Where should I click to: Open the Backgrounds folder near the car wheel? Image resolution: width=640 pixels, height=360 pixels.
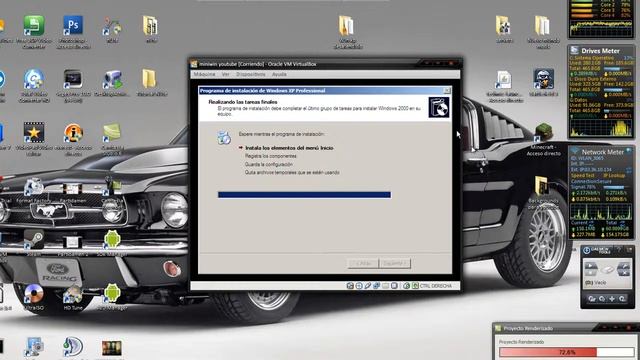click(x=542, y=186)
